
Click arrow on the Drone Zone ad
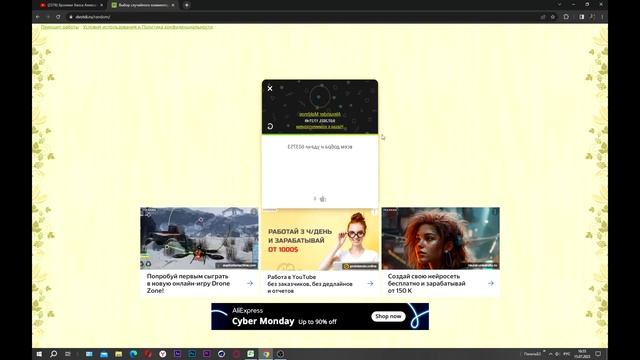[x=249, y=283]
